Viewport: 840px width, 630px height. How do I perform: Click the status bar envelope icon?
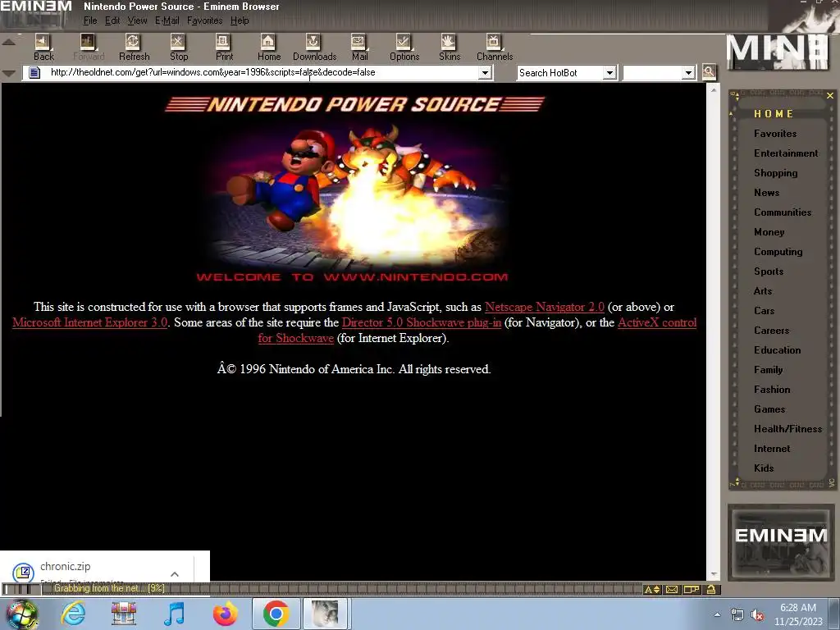pos(671,589)
